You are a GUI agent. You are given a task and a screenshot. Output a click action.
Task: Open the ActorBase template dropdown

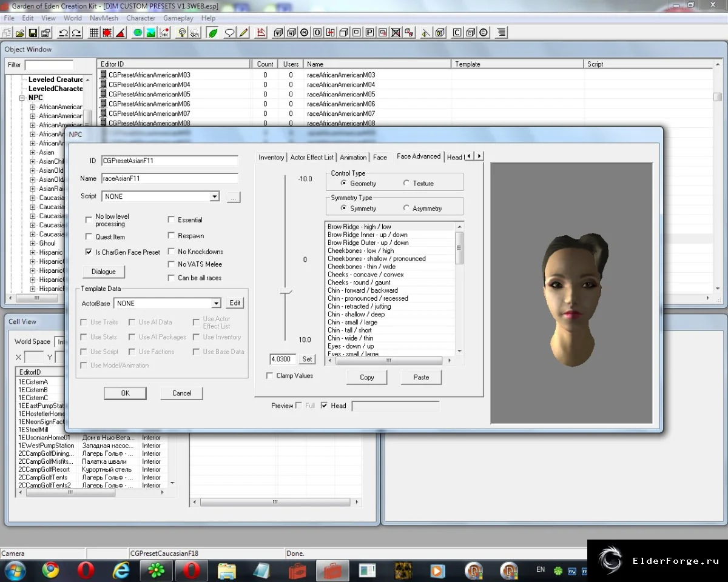(216, 303)
